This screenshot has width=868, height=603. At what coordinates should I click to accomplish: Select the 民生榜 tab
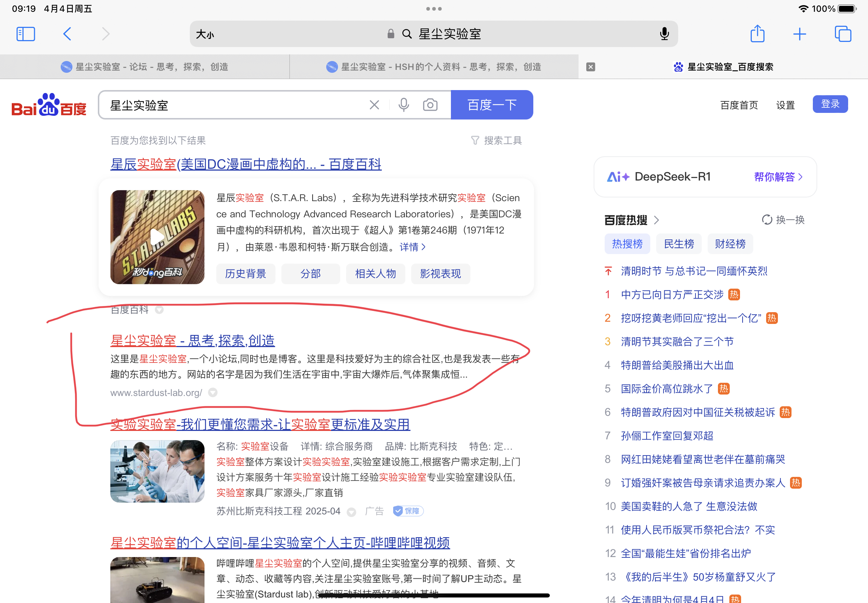[x=679, y=244]
